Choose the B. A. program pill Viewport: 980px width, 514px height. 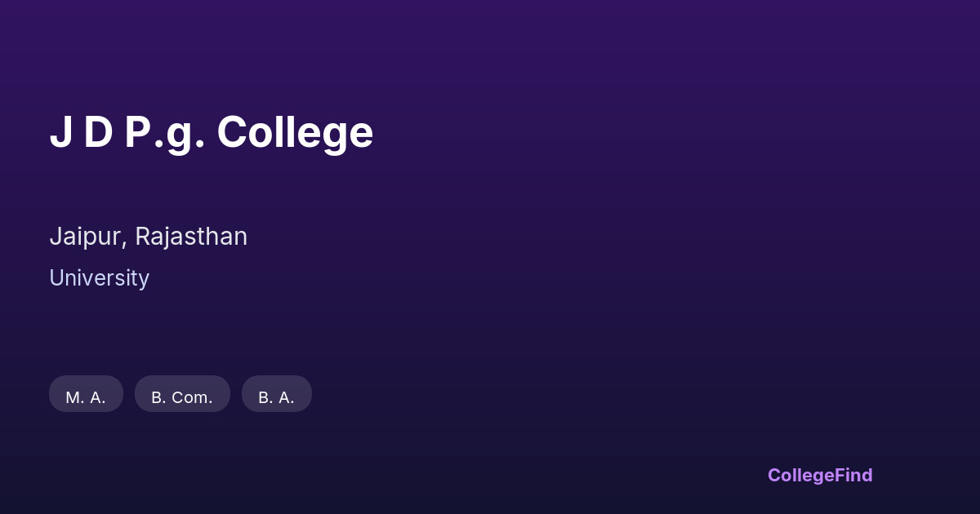[x=277, y=394]
